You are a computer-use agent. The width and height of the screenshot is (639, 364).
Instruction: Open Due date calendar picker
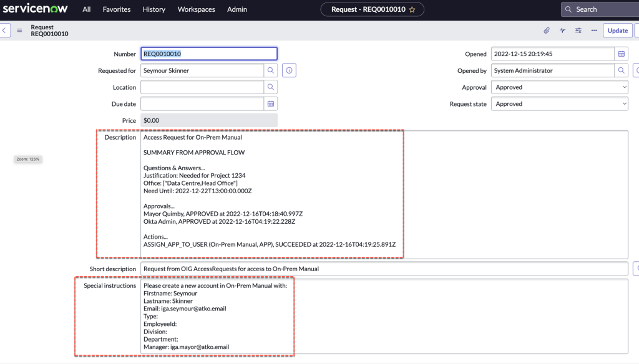pyautogui.click(x=271, y=104)
